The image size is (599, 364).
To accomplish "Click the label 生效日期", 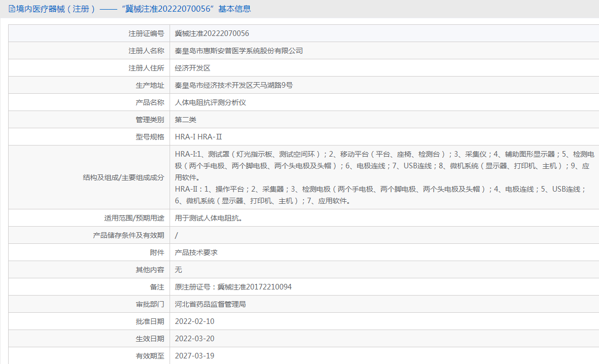I will [150, 339].
